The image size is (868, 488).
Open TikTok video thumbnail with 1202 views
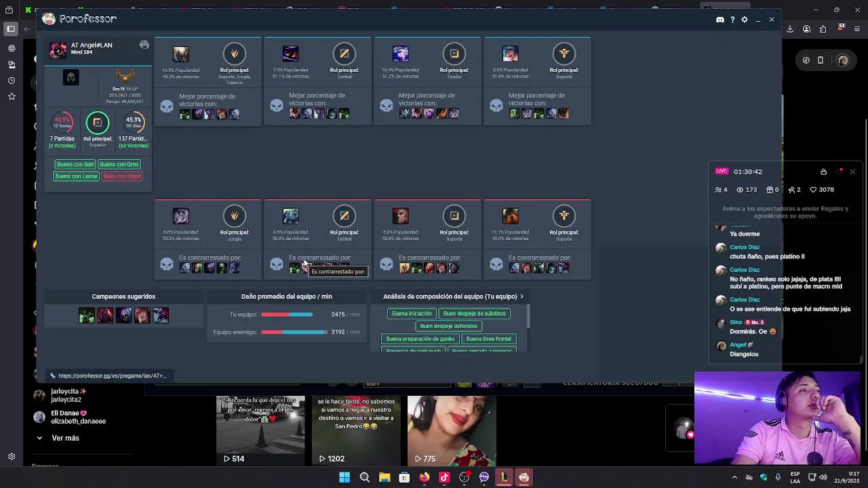356,431
